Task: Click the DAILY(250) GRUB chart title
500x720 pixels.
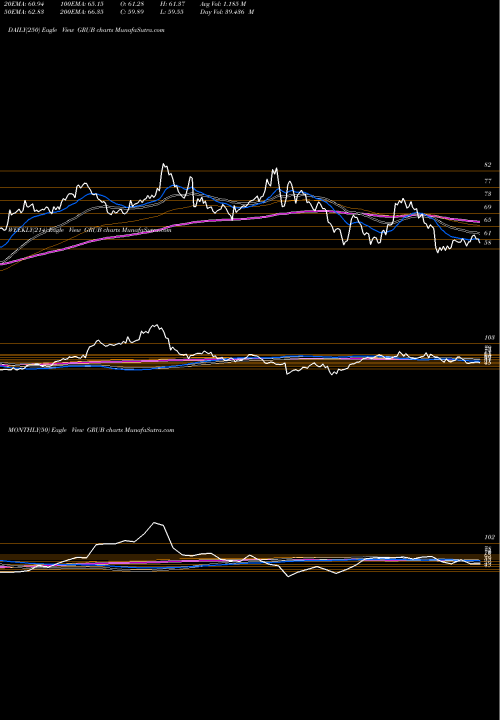Action: tap(86, 30)
